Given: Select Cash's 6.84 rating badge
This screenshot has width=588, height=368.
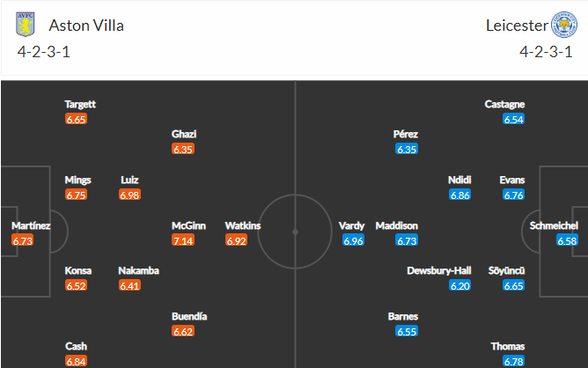Looking at the screenshot, I should click(x=76, y=361).
